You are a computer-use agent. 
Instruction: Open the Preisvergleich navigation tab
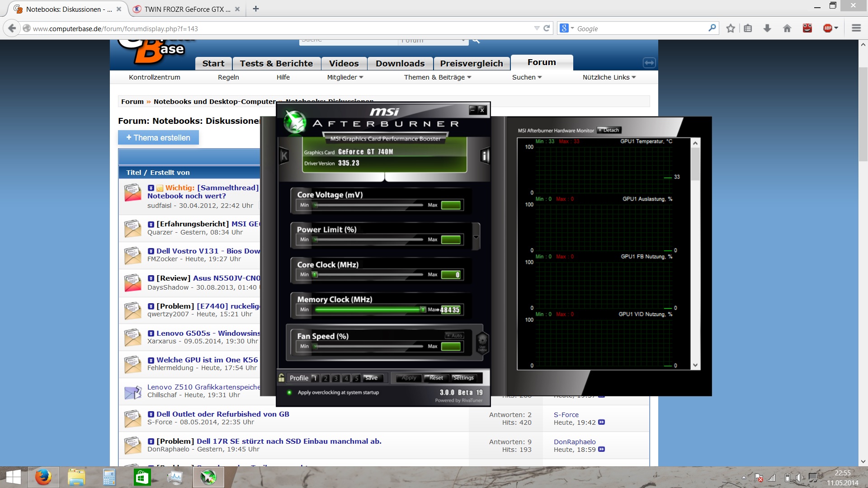[471, 64]
